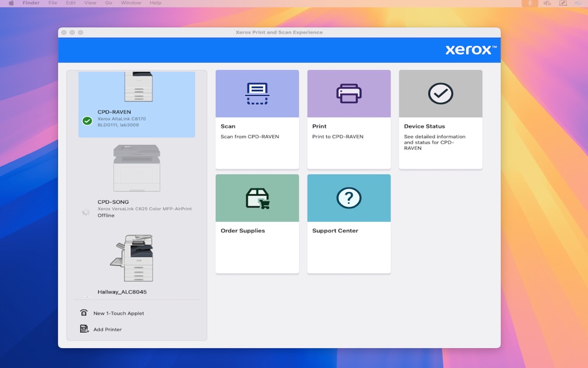The width and height of the screenshot is (588, 368).
Task: Click the BLDG111, lab3009 location text
Action: 118,125
